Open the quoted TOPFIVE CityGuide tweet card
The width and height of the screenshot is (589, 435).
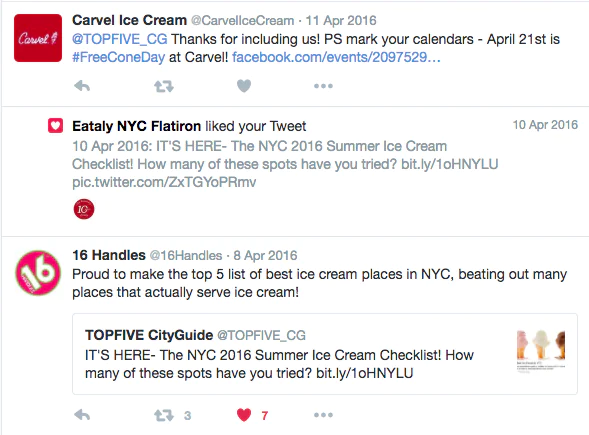[325, 354]
